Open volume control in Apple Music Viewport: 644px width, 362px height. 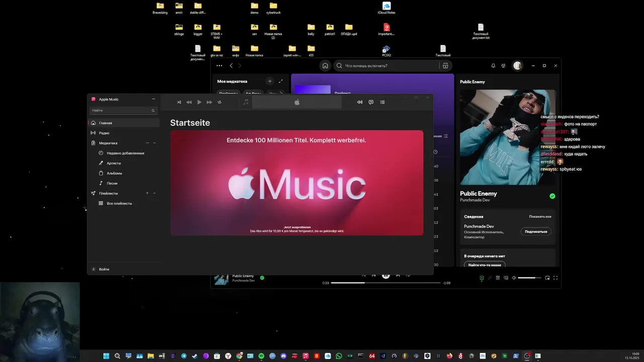coord(360,102)
